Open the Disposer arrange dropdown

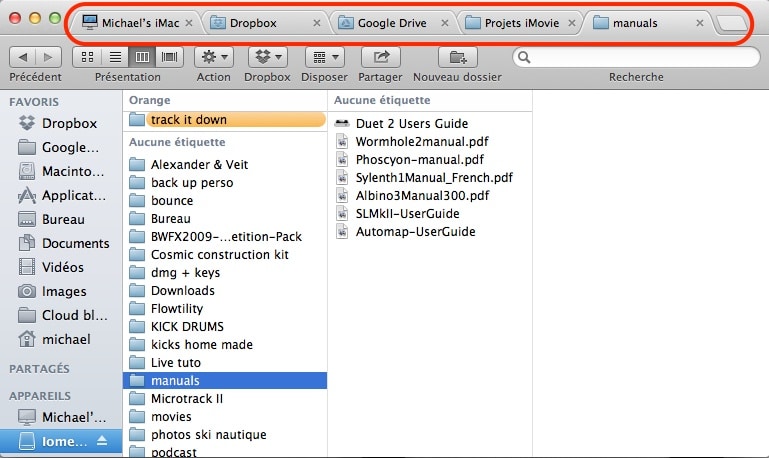pyautogui.click(x=323, y=58)
